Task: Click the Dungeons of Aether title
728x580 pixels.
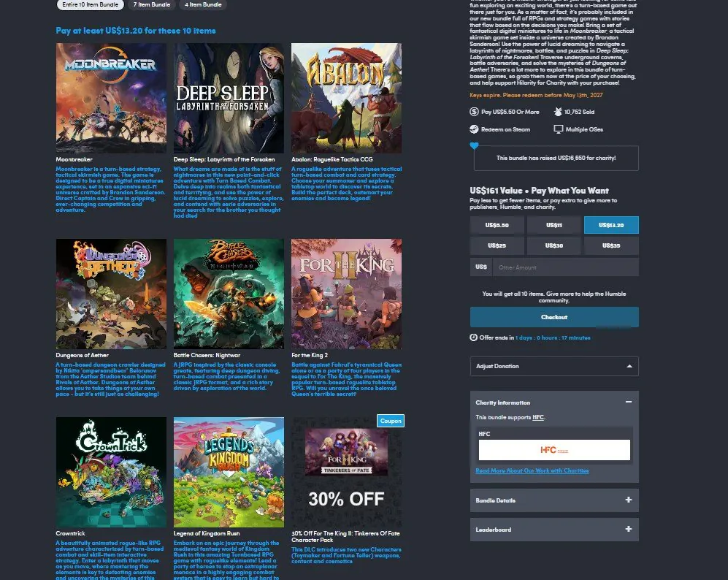Action: pos(83,355)
